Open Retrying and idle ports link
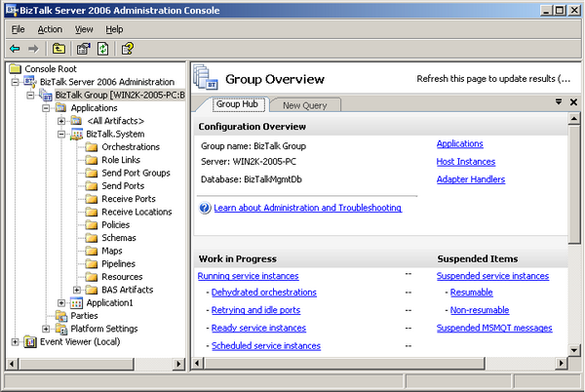 click(255, 310)
